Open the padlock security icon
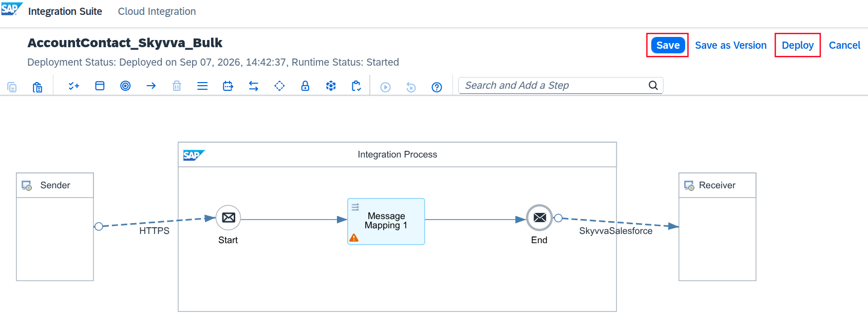 pyautogui.click(x=305, y=86)
